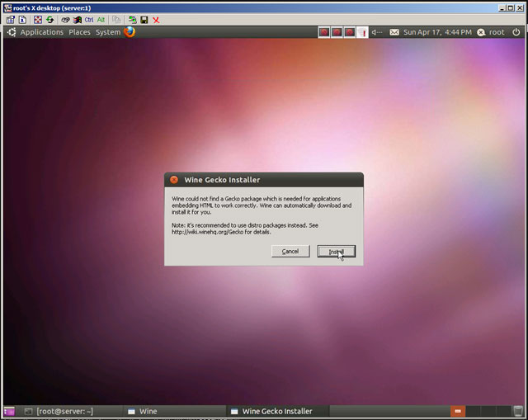This screenshot has height=420, width=528.
Task: Open the root user chat status menu
Action: [491, 32]
